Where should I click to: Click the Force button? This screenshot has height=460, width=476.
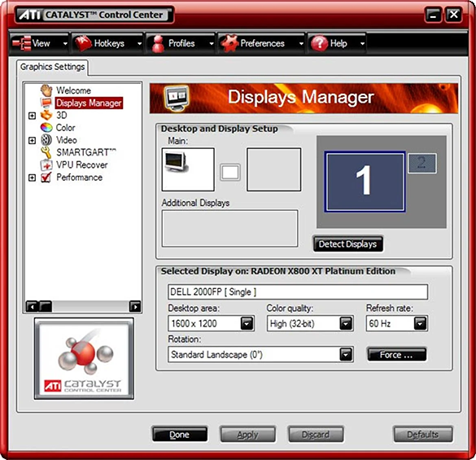397,354
